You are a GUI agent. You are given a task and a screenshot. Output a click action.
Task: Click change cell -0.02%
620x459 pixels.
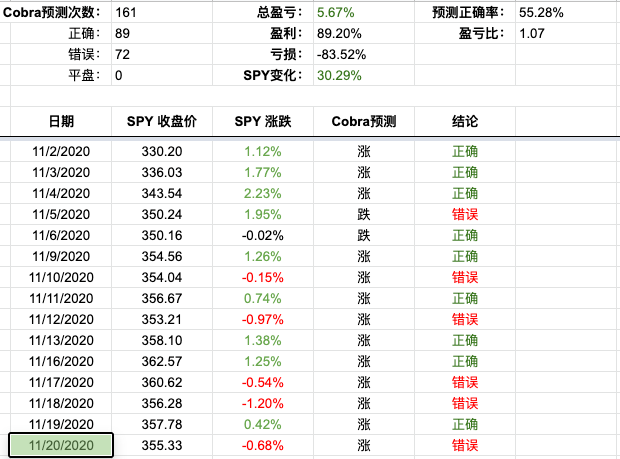pyautogui.click(x=263, y=235)
